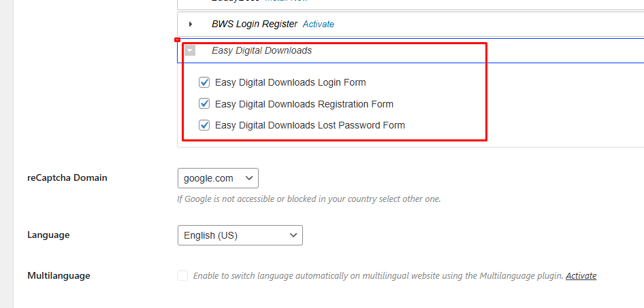Select the Easy Digital Downloads heading text

click(x=261, y=50)
